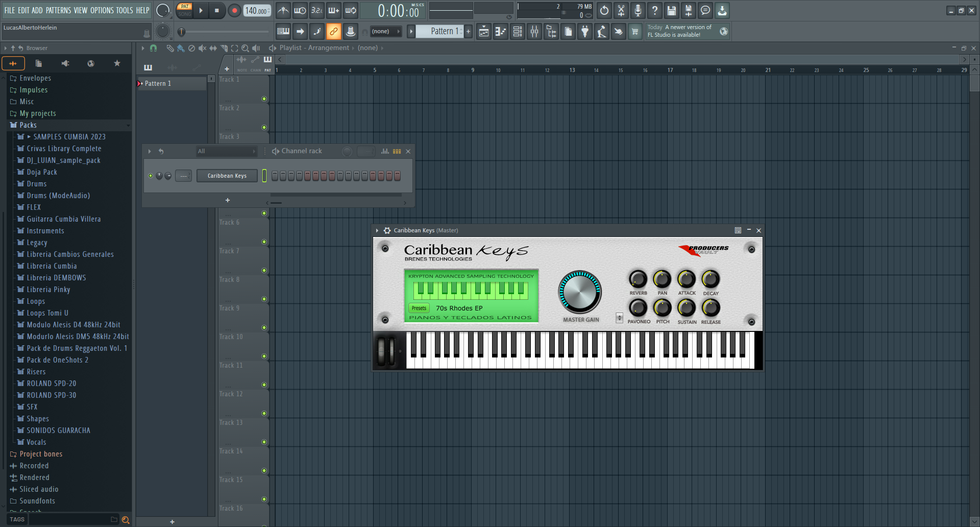Click the help question mark icon

(x=655, y=10)
